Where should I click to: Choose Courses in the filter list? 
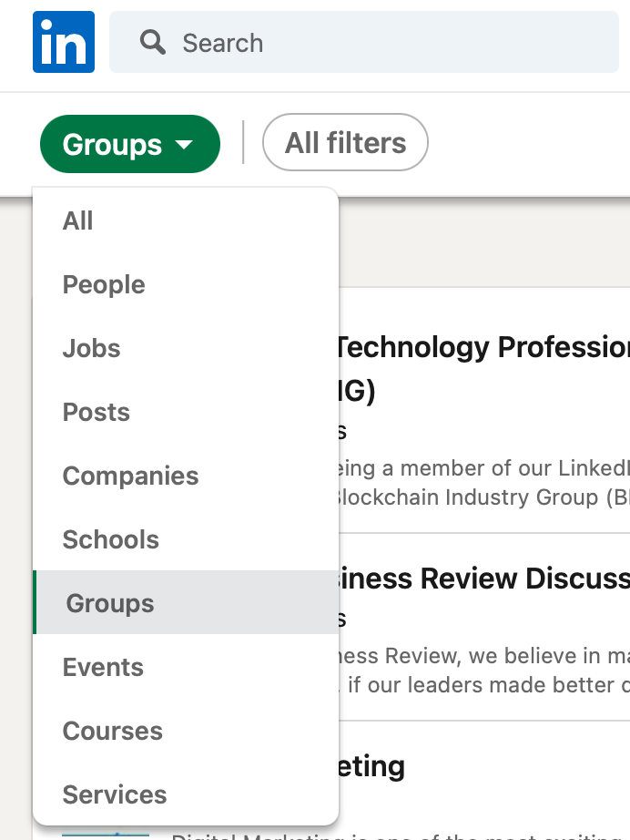(x=113, y=731)
